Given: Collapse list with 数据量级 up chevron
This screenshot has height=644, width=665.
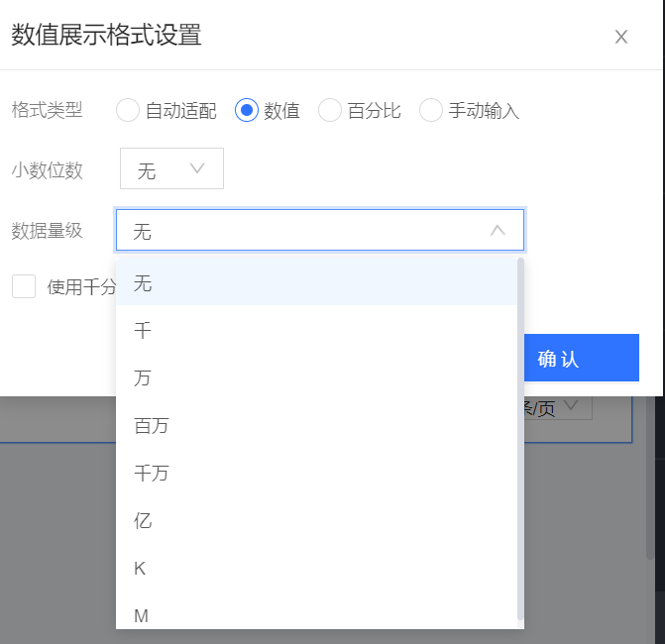Looking at the screenshot, I should [498, 231].
